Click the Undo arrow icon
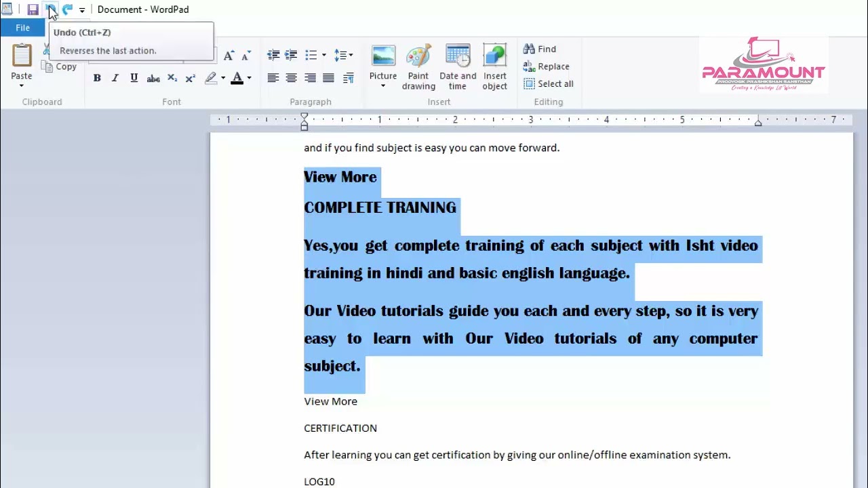 click(x=50, y=9)
